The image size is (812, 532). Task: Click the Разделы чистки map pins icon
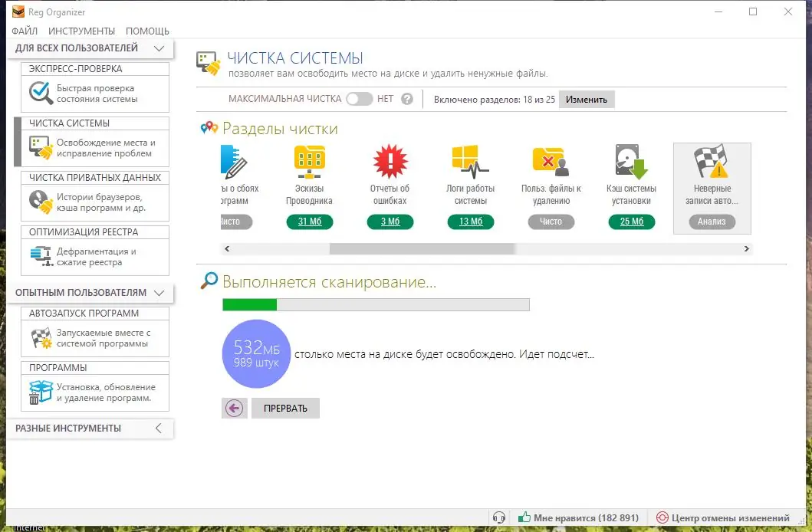pyautogui.click(x=209, y=126)
